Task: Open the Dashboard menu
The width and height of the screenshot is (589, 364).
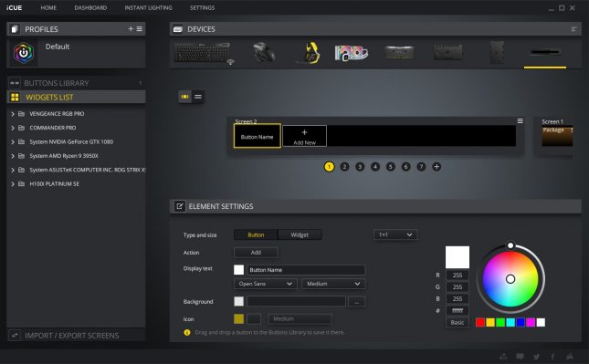Action: 90,7
